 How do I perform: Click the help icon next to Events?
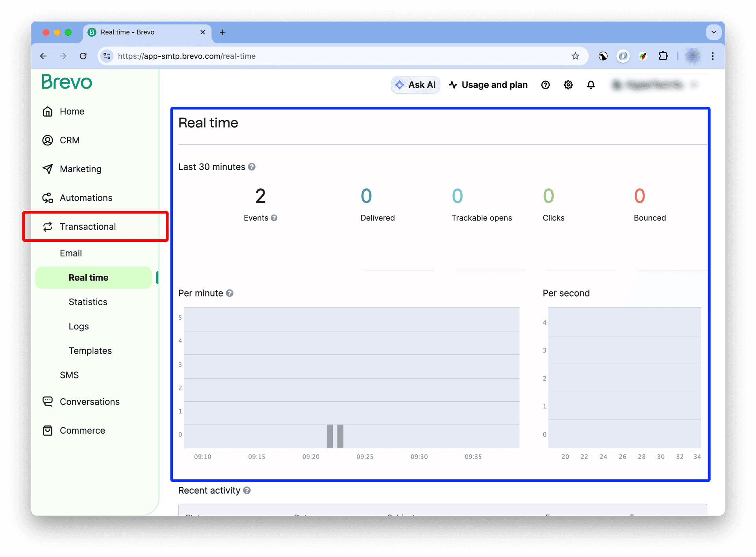click(274, 218)
